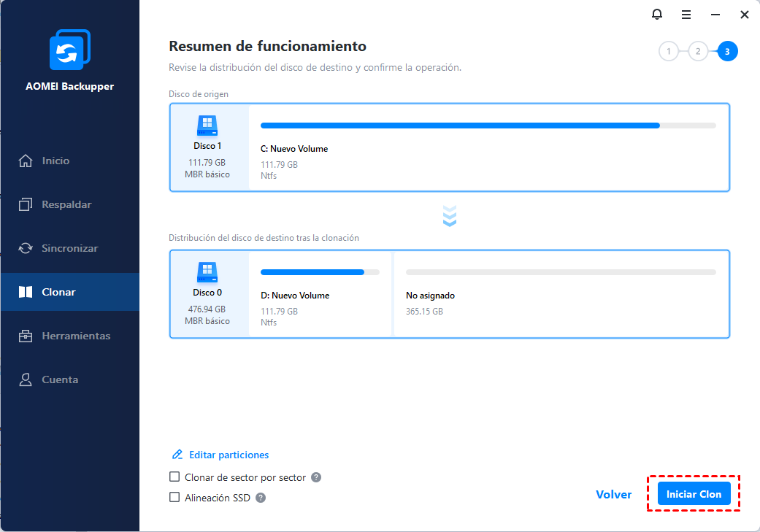This screenshot has height=532, width=760.
Task: Select the Clonar sidebar item
Action: click(70, 292)
